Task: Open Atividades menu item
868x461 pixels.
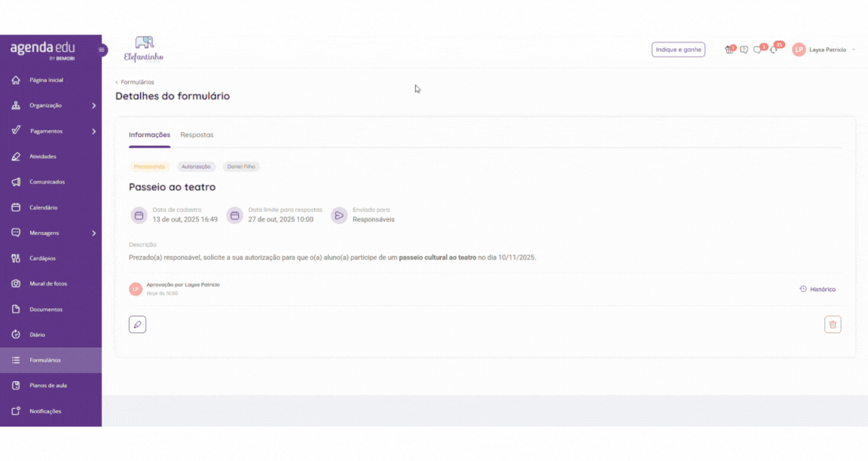Action: pyautogui.click(x=51, y=157)
